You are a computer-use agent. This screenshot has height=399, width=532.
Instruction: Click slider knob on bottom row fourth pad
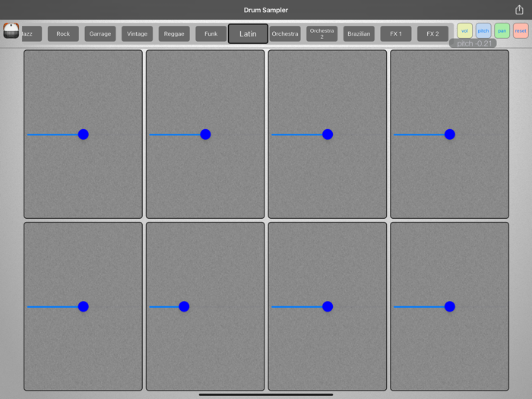coord(450,306)
